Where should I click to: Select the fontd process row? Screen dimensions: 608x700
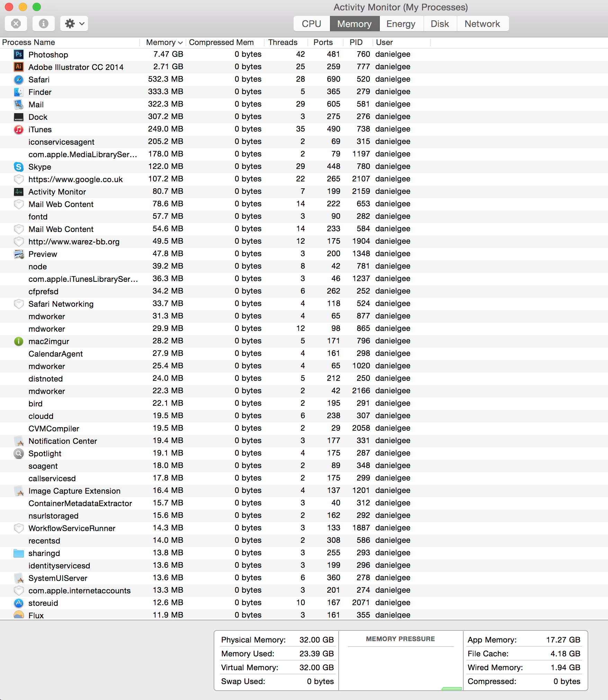(x=304, y=216)
